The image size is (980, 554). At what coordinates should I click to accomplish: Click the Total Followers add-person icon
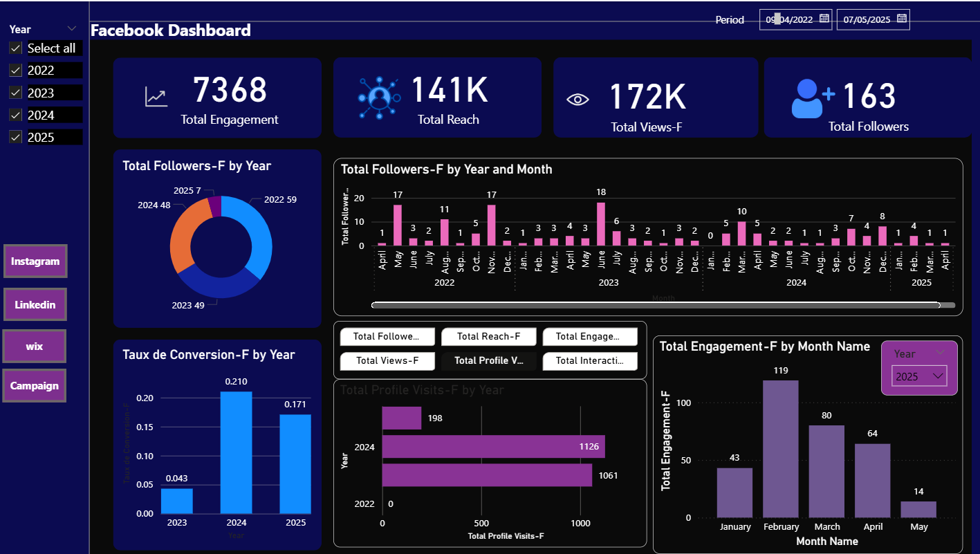point(812,98)
